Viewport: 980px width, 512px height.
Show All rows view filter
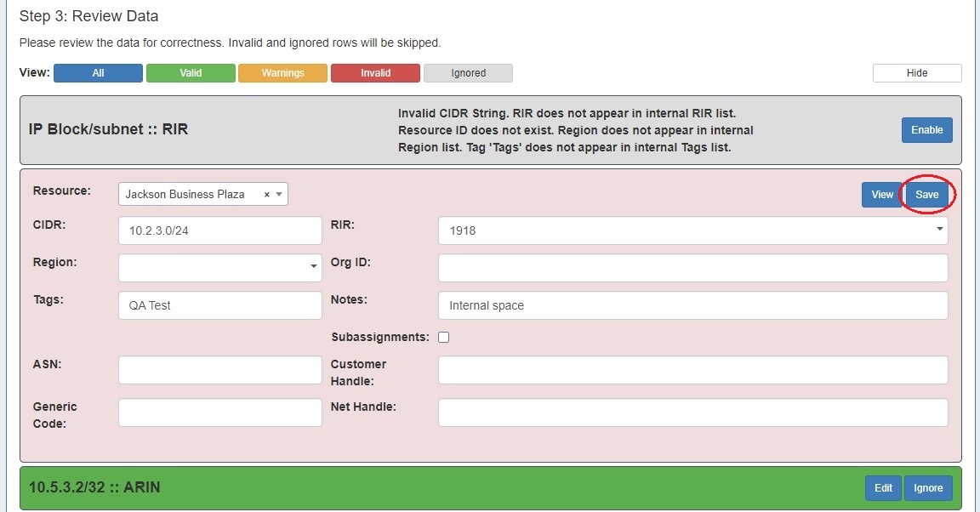coord(98,73)
